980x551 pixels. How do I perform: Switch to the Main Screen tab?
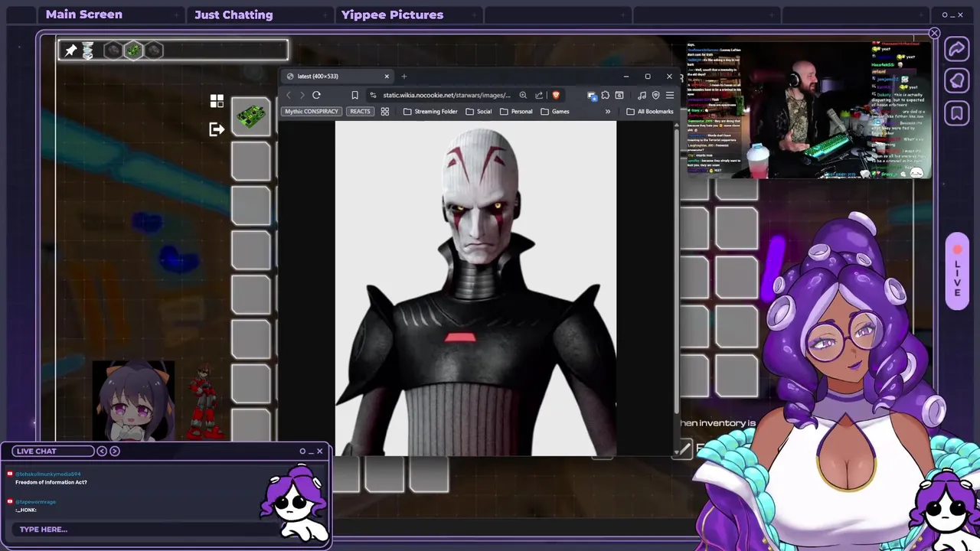click(x=84, y=15)
